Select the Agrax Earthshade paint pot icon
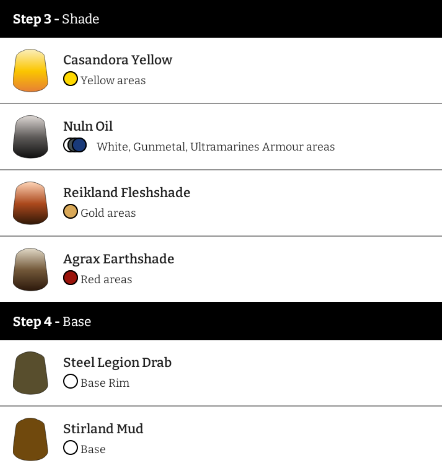 tap(30, 269)
